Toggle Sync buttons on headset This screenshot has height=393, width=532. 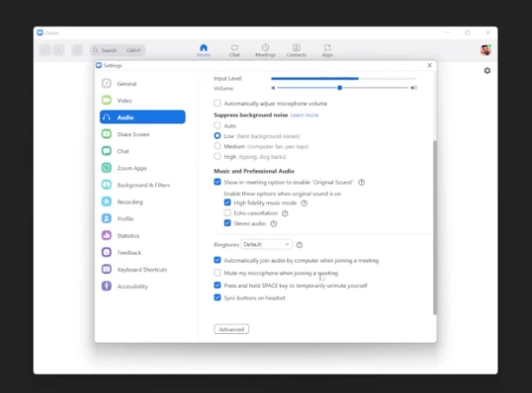(x=218, y=298)
